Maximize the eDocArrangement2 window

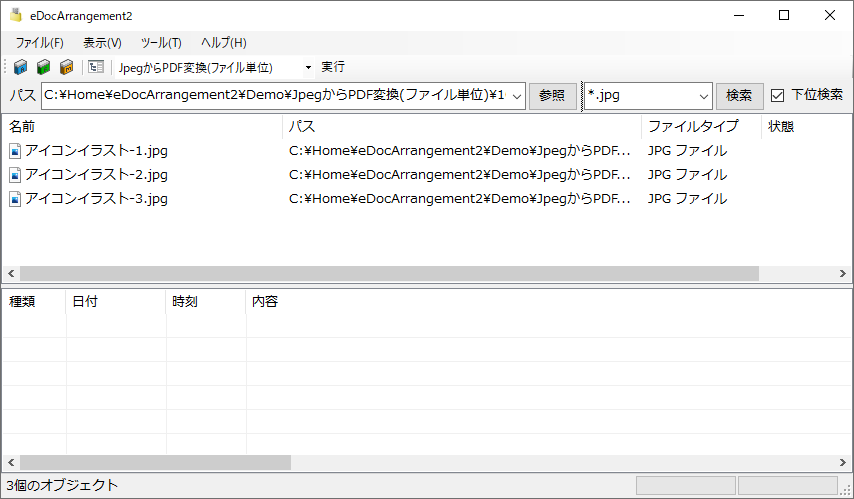click(784, 15)
